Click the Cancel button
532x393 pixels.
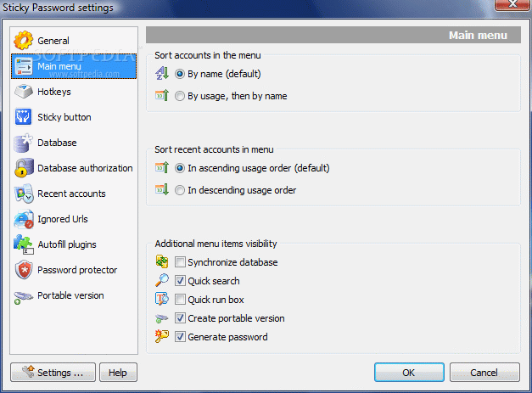tap(484, 373)
